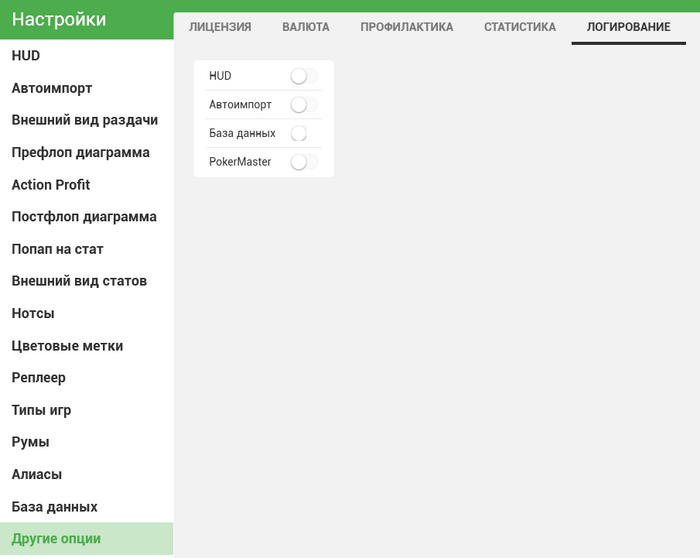Viewport: 700px width, 558px height.
Task: Open HUD settings in the sidebar
Action: 87,56
